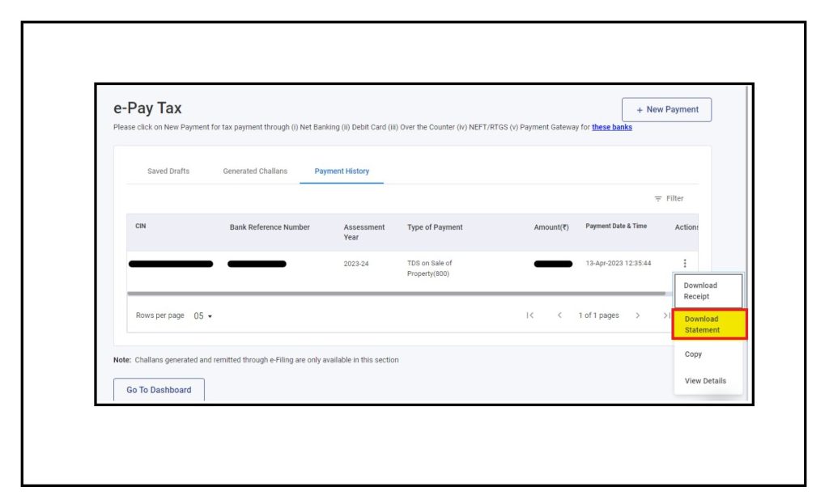Expand the Rows per page dropdown
This screenshot has width=829, height=504.
pos(203,316)
